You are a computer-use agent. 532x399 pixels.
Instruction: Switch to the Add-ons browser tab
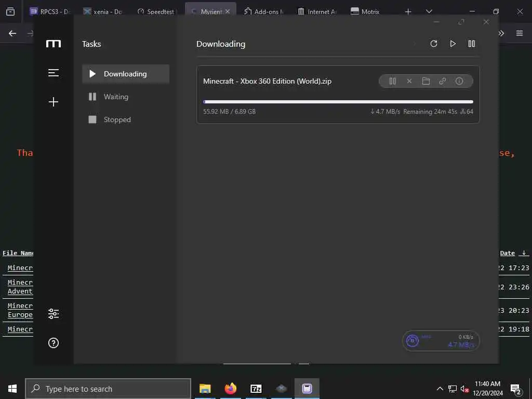point(263,11)
